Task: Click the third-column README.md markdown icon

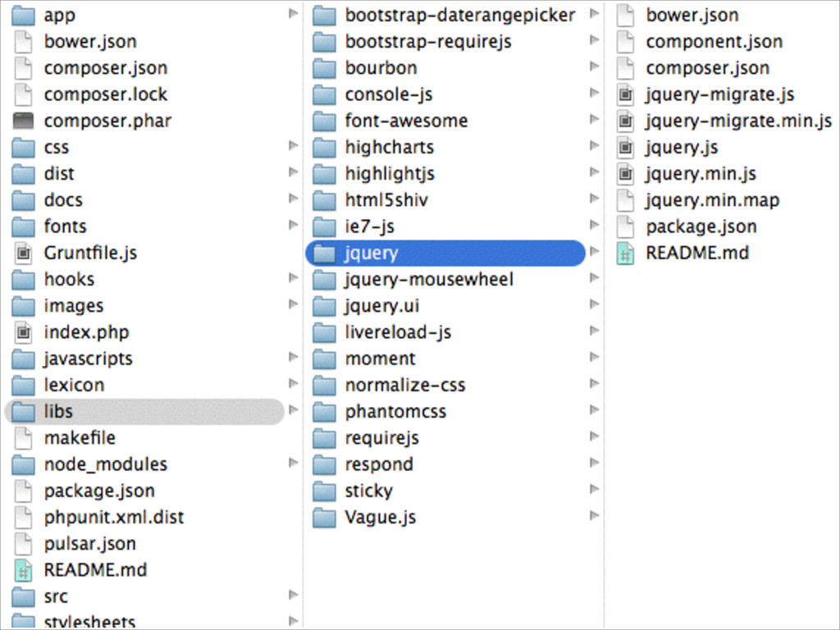Action: click(625, 253)
